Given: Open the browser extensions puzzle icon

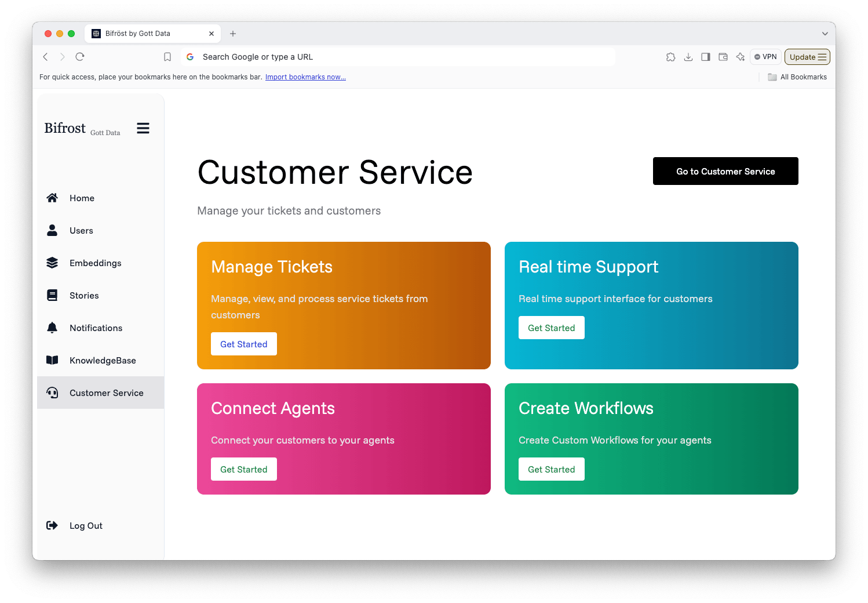Looking at the screenshot, I should pyautogui.click(x=670, y=56).
